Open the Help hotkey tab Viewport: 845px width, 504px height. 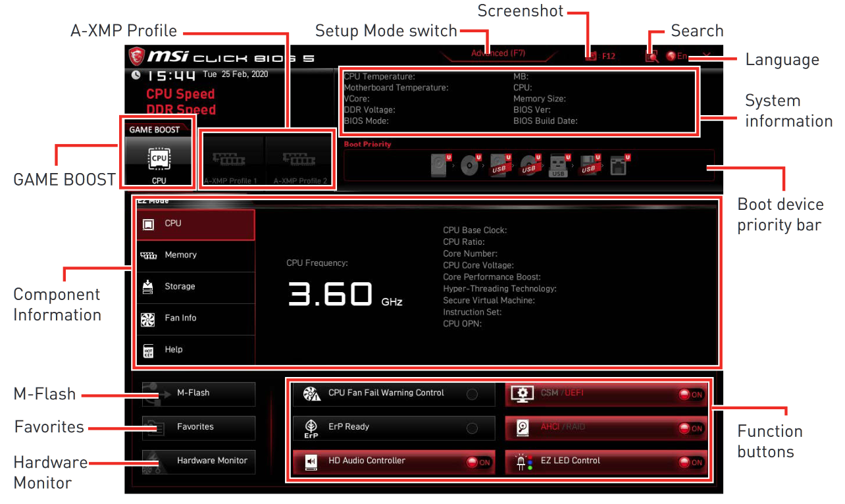click(196, 351)
